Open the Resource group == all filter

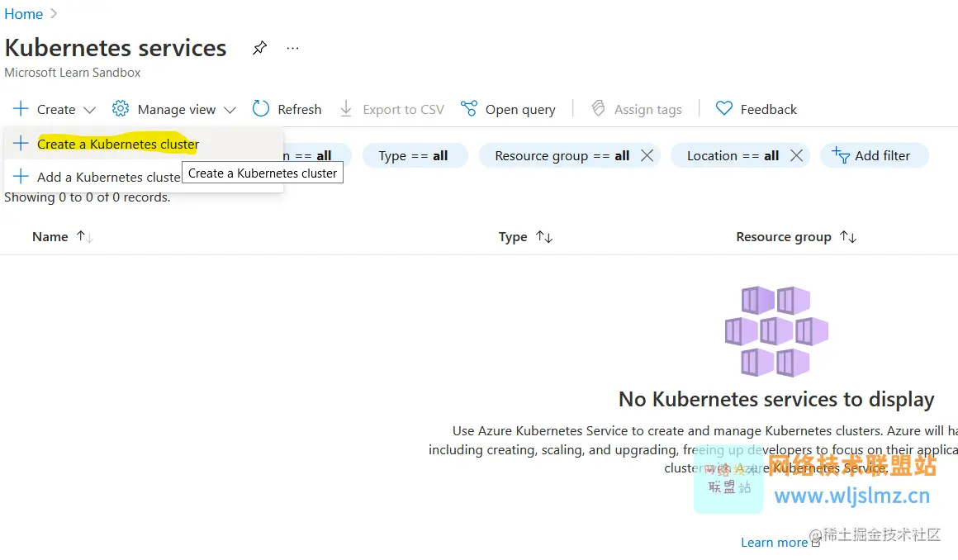point(562,156)
